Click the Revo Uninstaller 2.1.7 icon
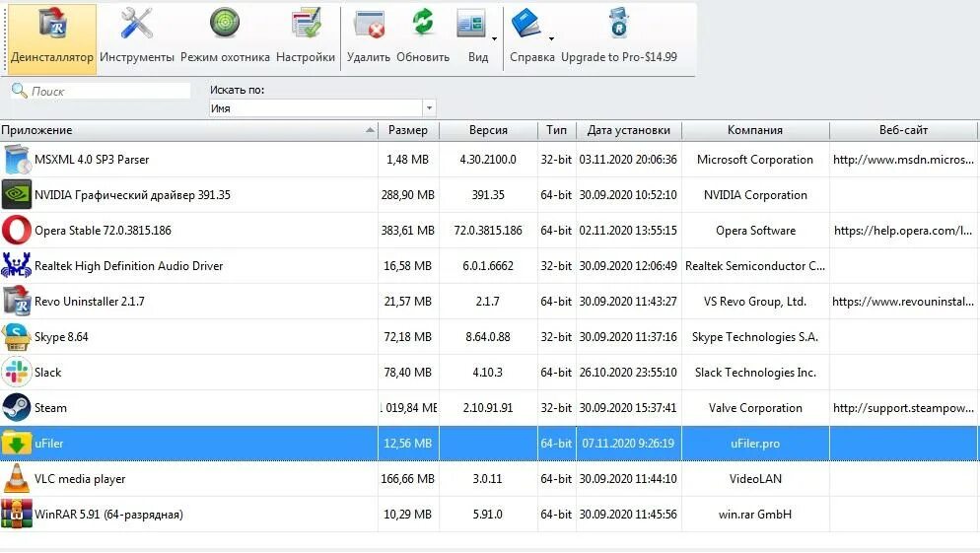The height and width of the screenshot is (553, 980). (x=17, y=302)
